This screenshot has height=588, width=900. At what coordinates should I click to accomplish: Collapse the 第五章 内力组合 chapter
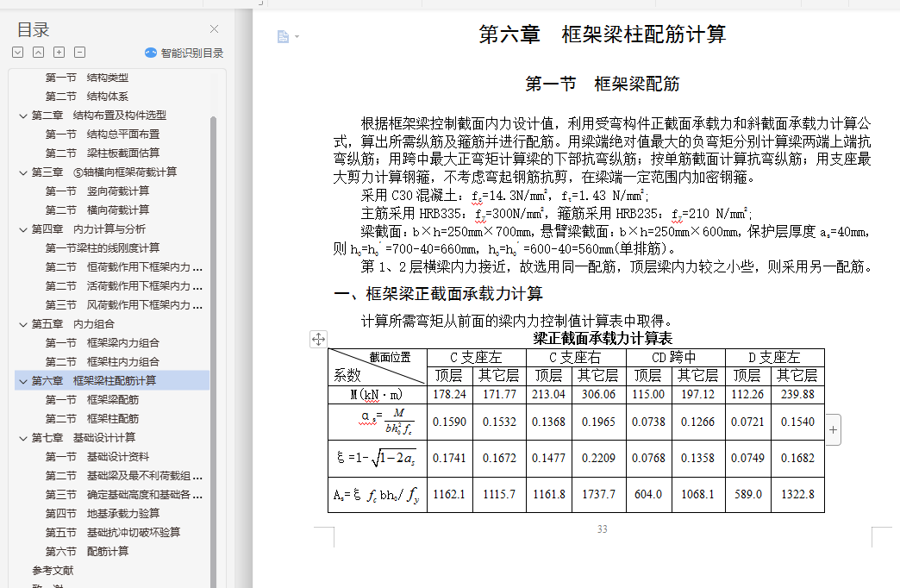click(x=23, y=324)
